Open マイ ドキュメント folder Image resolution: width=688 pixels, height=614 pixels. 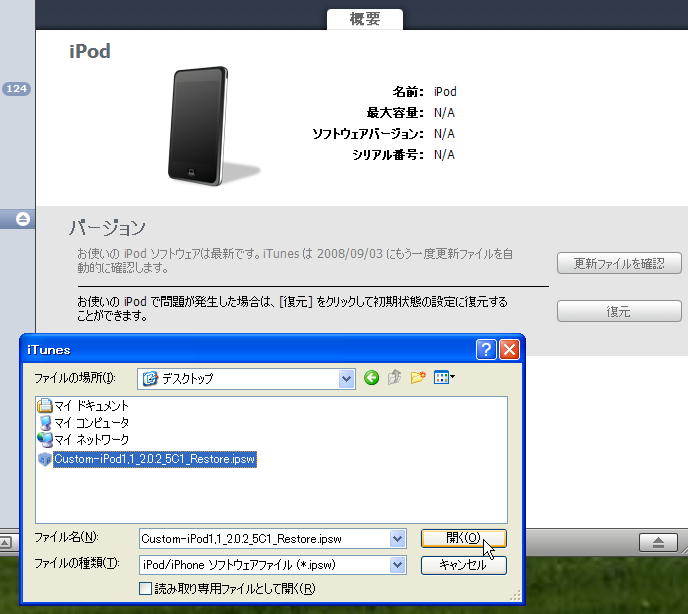tap(83, 406)
